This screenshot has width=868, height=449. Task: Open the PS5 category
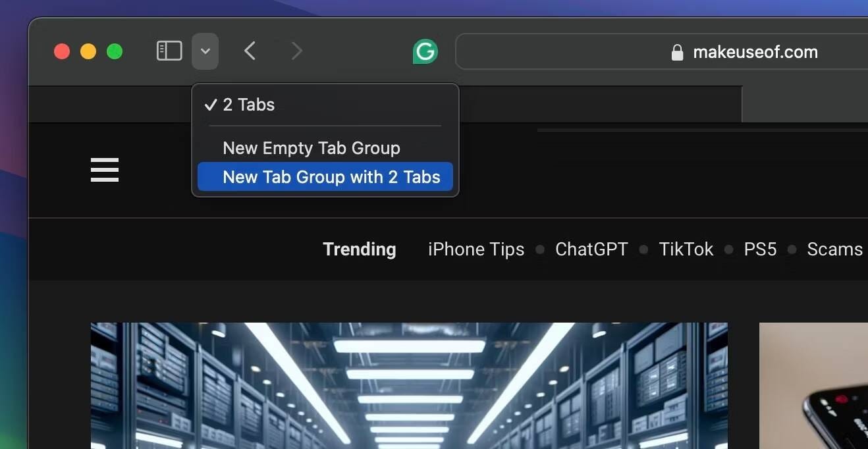(760, 249)
